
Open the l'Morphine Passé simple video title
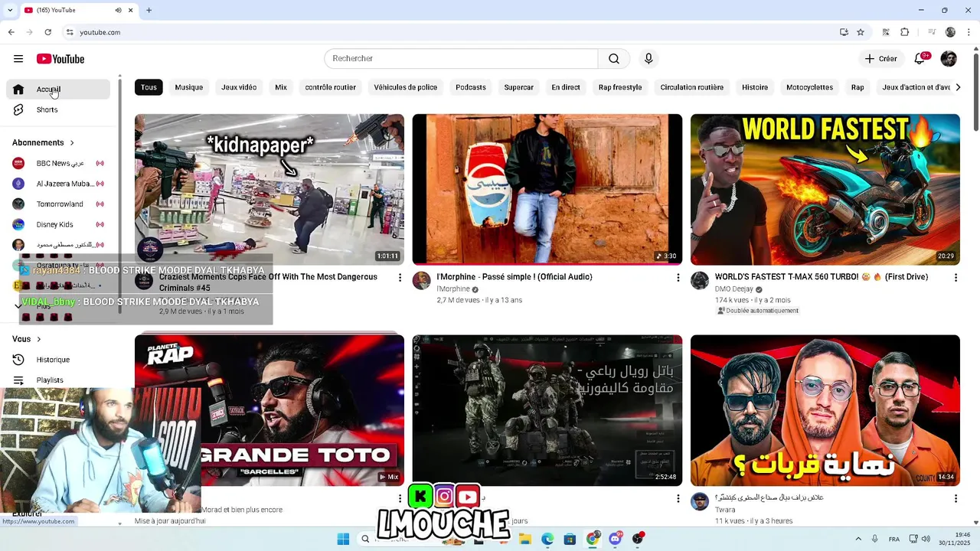pos(514,277)
